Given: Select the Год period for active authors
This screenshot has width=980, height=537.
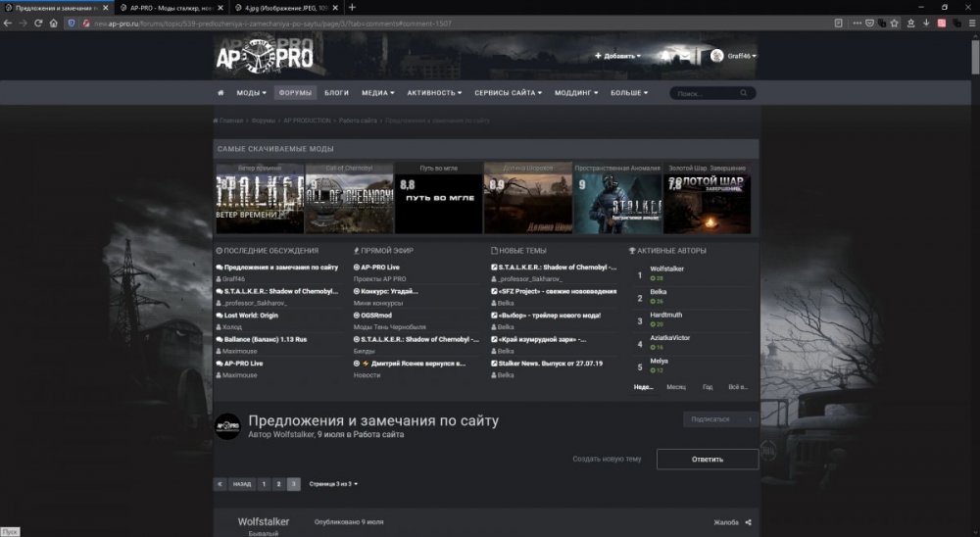Looking at the screenshot, I should (707, 386).
